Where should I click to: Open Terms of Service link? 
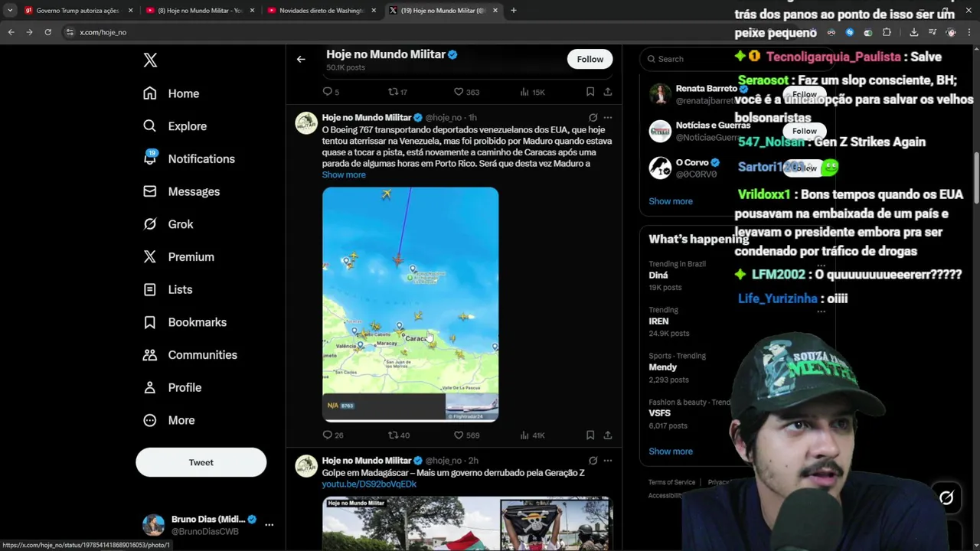(x=671, y=482)
